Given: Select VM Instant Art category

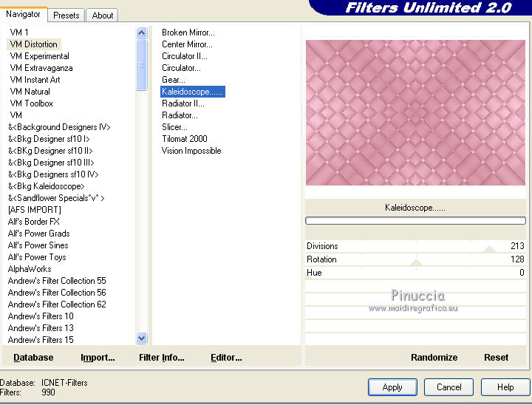Looking at the screenshot, I should [x=35, y=80].
